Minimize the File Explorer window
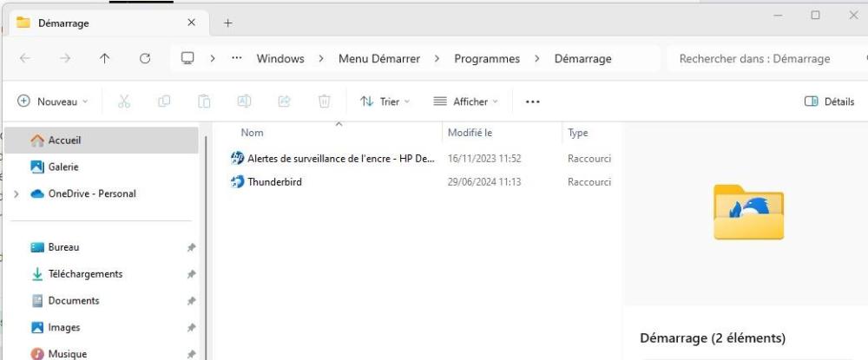This screenshot has height=360, width=868. (779, 16)
